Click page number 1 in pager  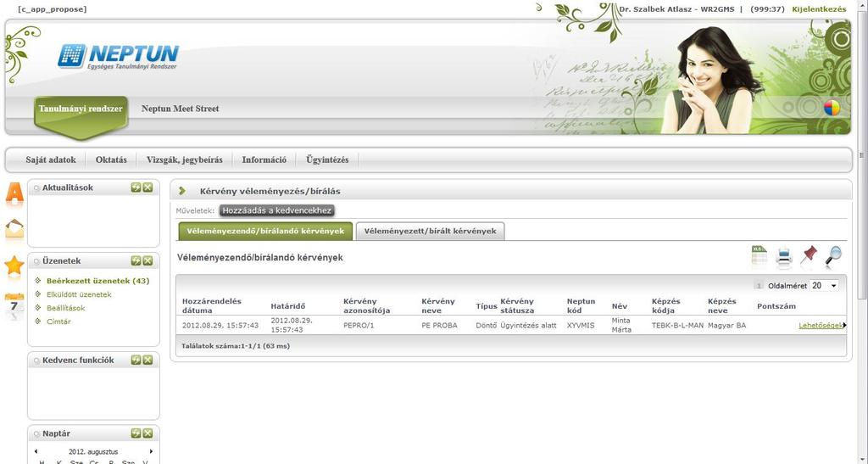759,286
